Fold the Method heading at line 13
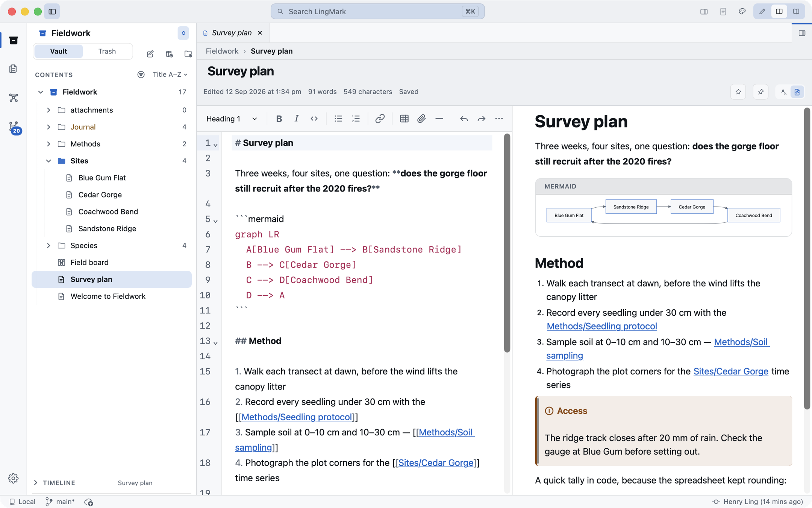812x508 pixels. click(x=215, y=343)
